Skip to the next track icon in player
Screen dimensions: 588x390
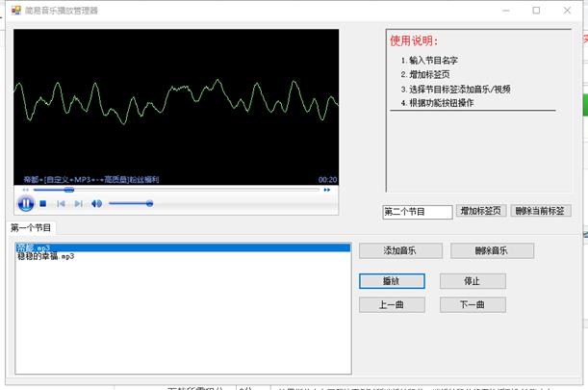pos(78,204)
